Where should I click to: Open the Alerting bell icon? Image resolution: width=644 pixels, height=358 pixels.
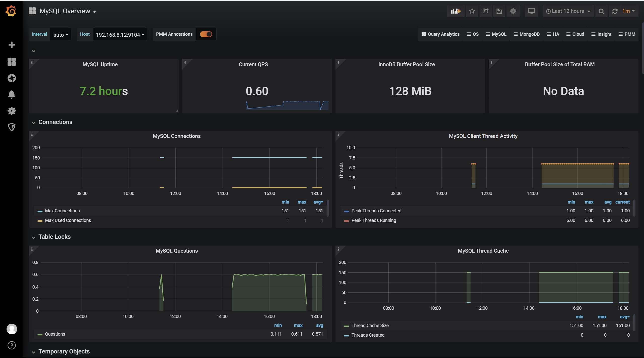point(12,95)
